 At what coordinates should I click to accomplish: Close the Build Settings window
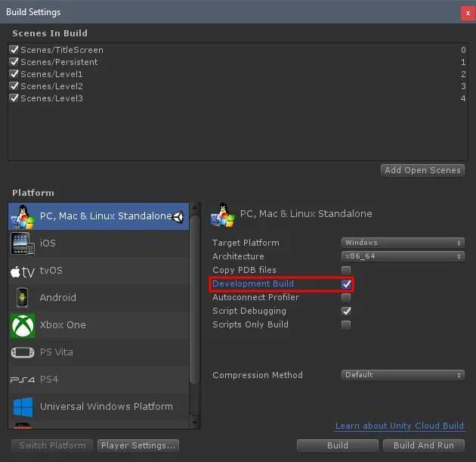pos(468,13)
